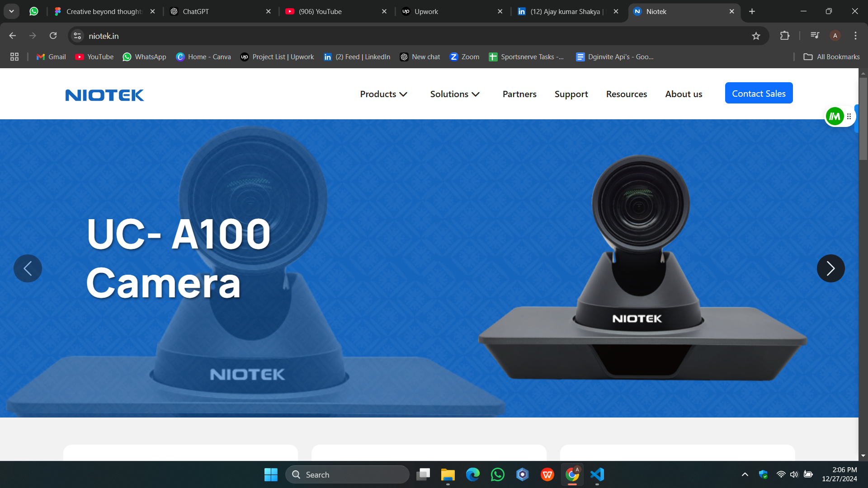Viewport: 868px width, 488px height.
Task: Open the Gmail bookmark
Action: 51,57
